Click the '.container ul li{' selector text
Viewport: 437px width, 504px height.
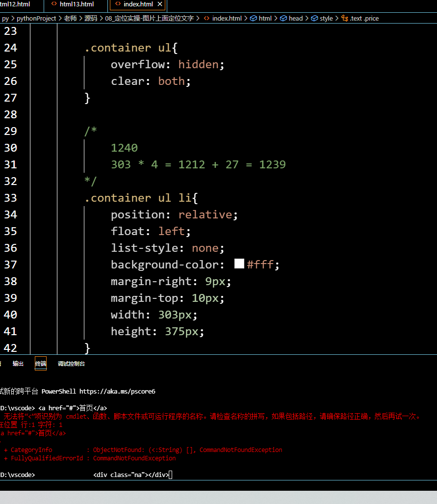[x=141, y=198]
